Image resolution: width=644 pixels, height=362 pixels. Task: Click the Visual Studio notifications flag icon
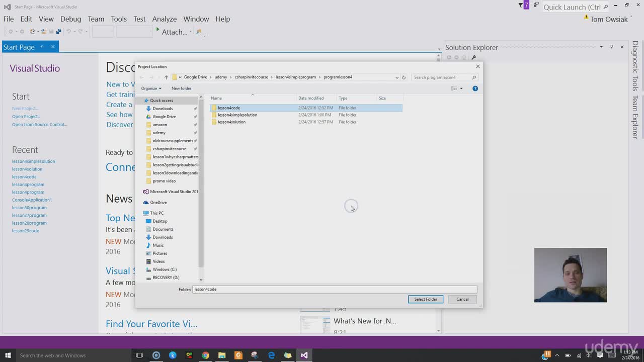point(521,5)
